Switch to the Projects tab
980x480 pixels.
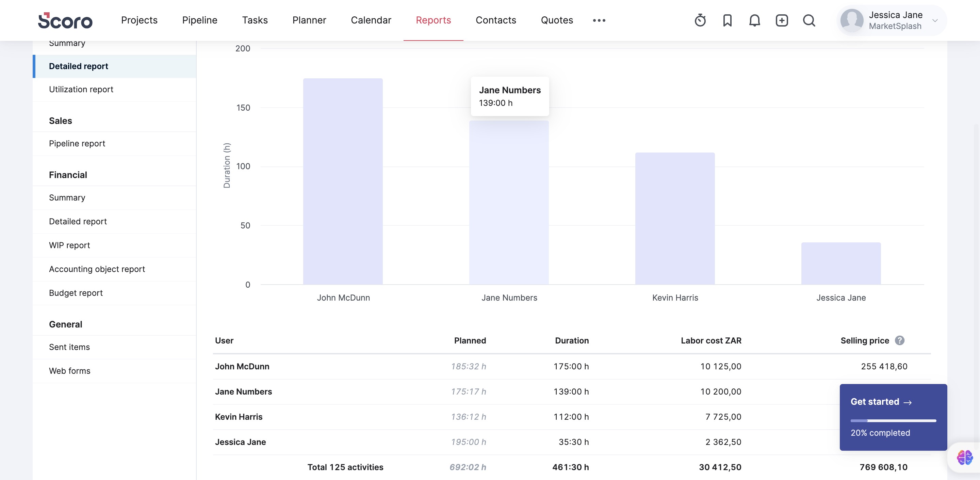pos(139,20)
